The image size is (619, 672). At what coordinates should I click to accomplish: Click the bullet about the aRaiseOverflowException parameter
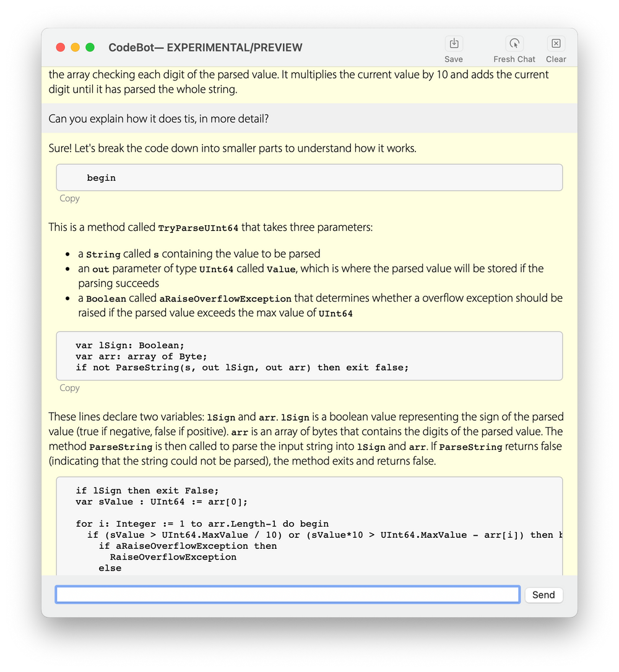click(x=309, y=305)
